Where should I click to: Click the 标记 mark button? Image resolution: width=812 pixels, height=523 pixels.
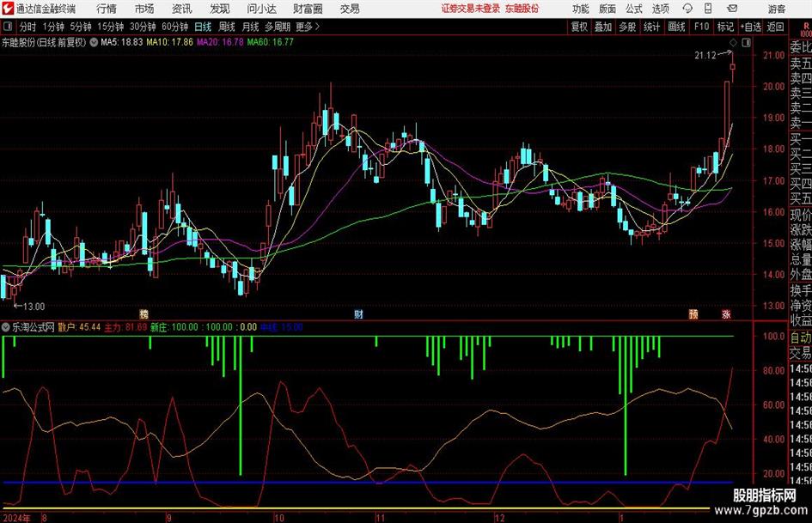click(x=725, y=27)
